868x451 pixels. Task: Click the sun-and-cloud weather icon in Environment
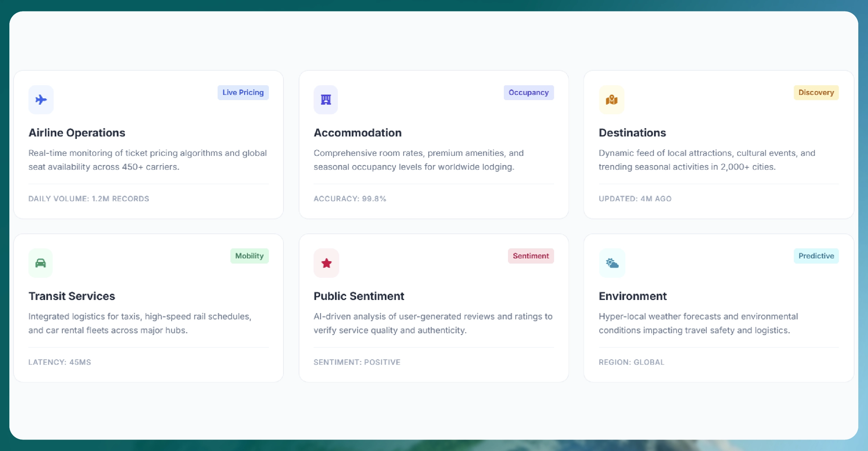(x=612, y=263)
